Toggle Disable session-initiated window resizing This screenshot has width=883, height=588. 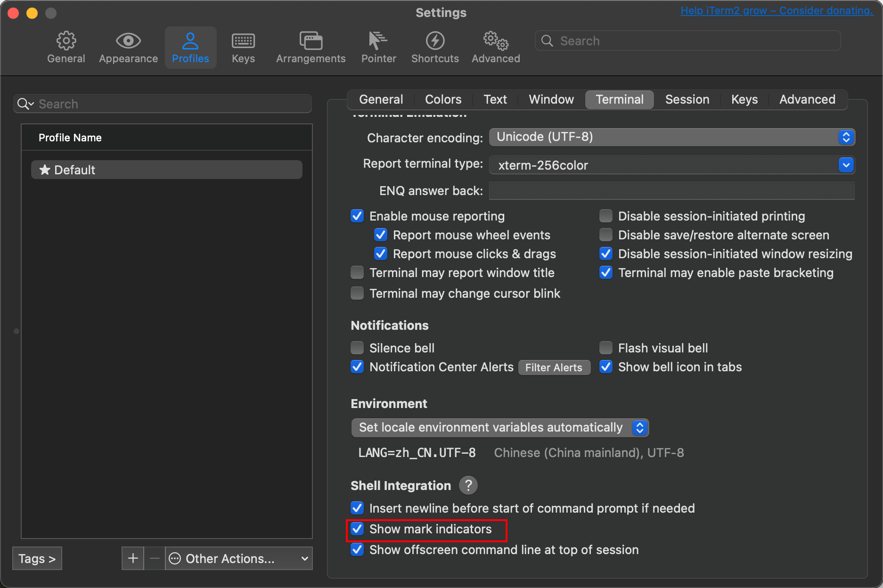pyautogui.click(x=606, y=254)
